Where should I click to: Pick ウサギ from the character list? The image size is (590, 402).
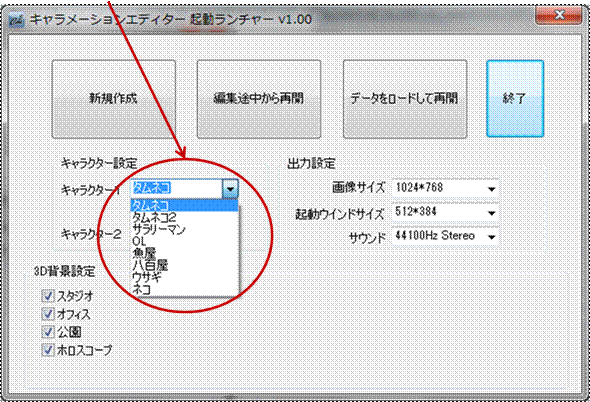pos(184,278)
